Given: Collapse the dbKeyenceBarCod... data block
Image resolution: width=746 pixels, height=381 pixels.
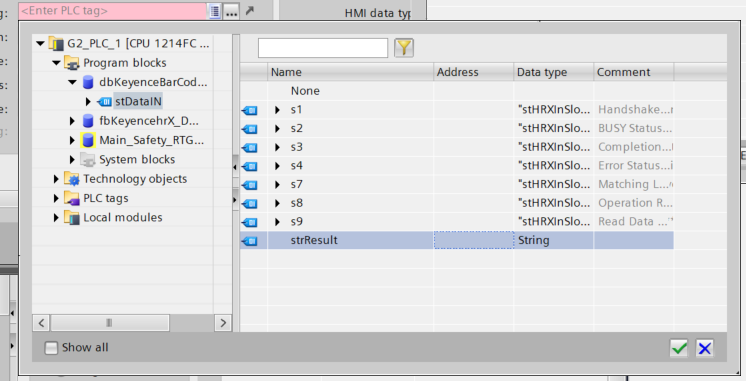Looking at the screenshot, I should [72, 82].
